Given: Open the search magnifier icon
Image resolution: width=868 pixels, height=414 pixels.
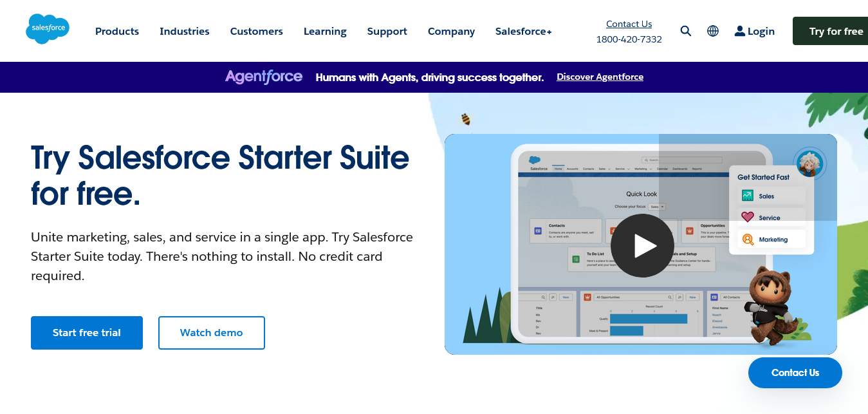Looking at the screenshot, I should (x=686, y=31).
